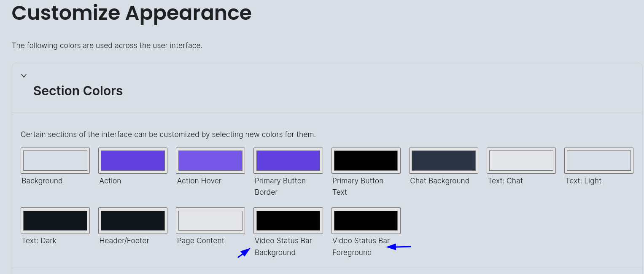Change the Primary Button Text color
Image resolution: width=644 pixels, height=274 pixels.
coord(366,160)
